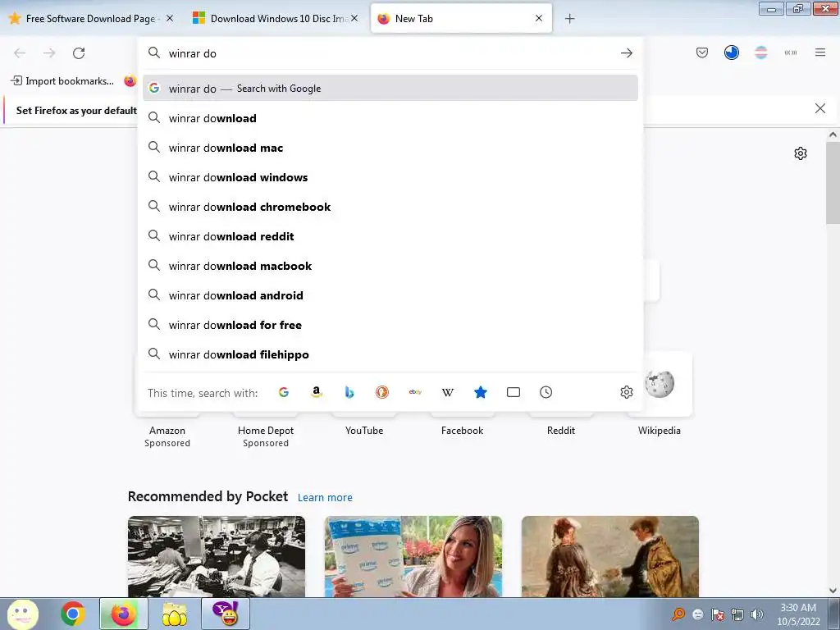The image size is (840, 630).
Task: Open Save to Pocket toolbar icon
Action: click(x=702, y=52)
